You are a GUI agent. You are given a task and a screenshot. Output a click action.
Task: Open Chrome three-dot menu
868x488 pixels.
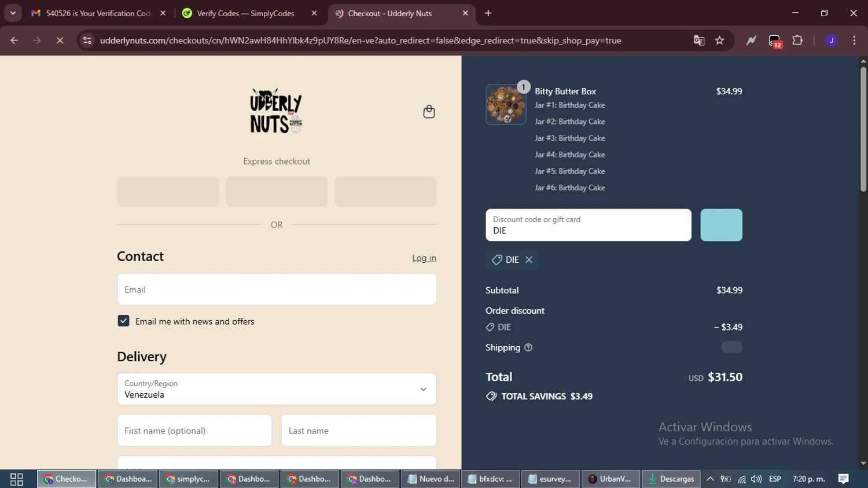click(x=854, y=41)
